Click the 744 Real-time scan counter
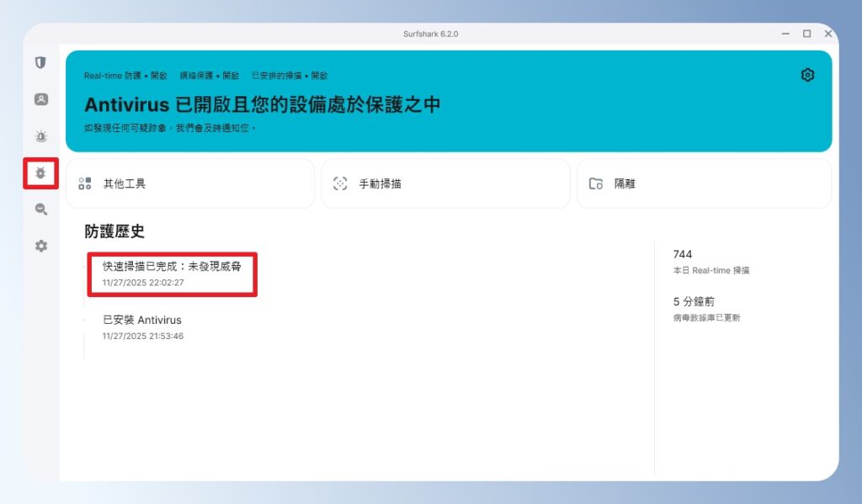Viewport: 862px width, 504px height. (x=682, y=254)
